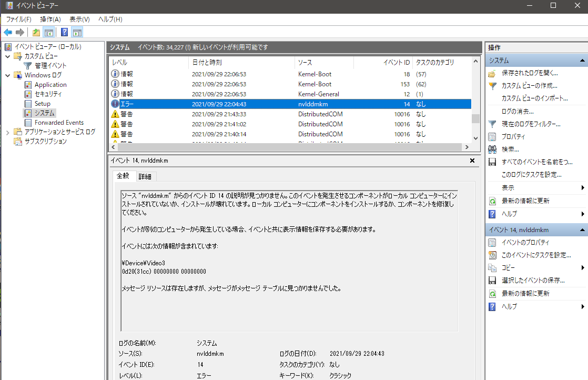
Task: Collapse the カスタム ビュー tree node
Action: [x=8, y=56]
